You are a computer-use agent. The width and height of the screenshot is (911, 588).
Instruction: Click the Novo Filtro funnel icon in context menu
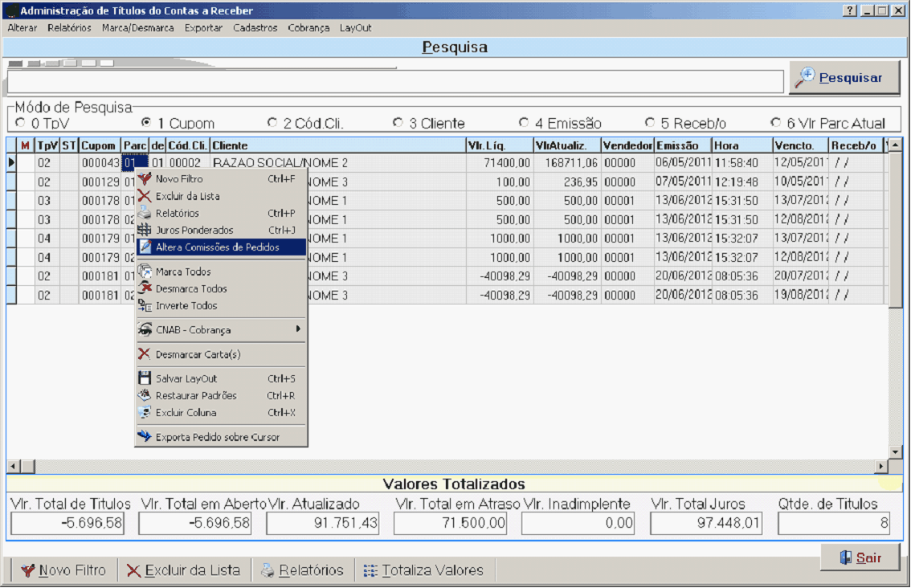click(145, 179)
